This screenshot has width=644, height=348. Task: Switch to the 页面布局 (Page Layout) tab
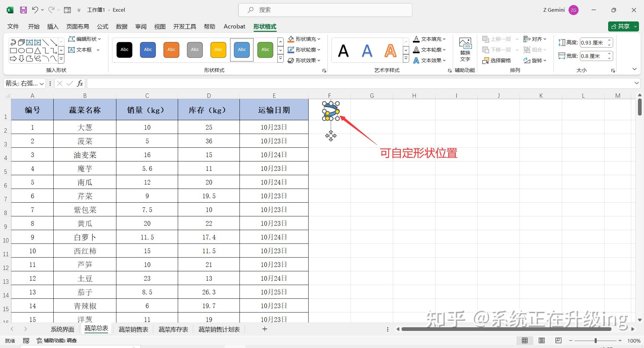78,26
